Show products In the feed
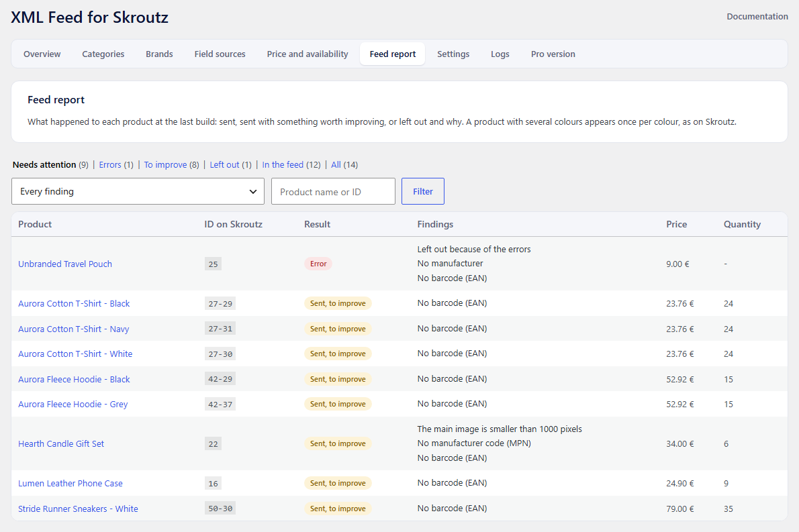Viewport: 799px width, 532px height. click(x=283, y=164)
